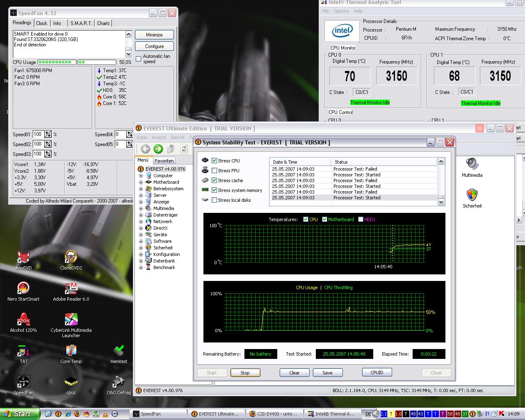Open the Favoriten tab in EVEREST
Image resolution: width=525 pixels, height=420 pixels.
[x=164, y=161]
